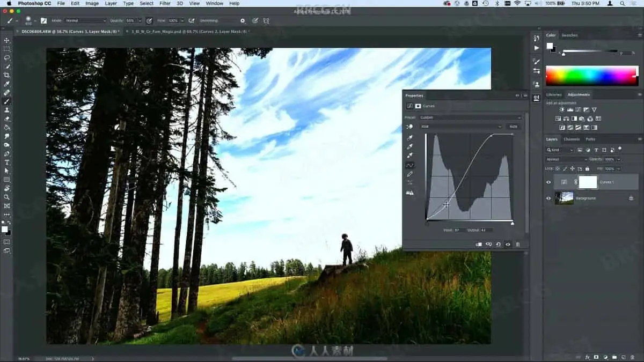Open the Image menu

coord(92,3)
